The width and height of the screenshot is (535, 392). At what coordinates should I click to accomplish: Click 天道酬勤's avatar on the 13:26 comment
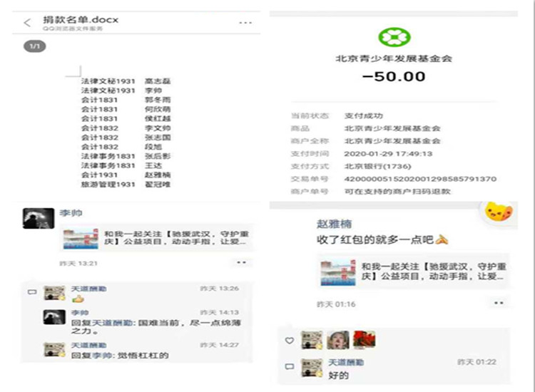(x=55, y=293)
